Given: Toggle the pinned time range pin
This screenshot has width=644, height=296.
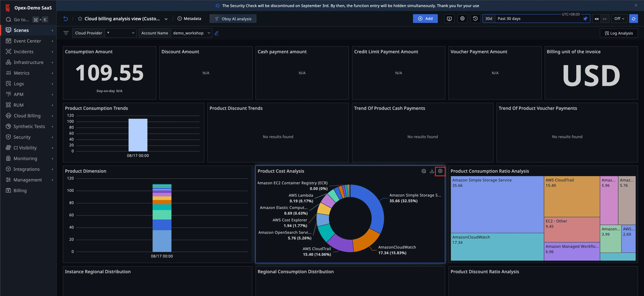Looking at the screenshot, I should 585,19.
